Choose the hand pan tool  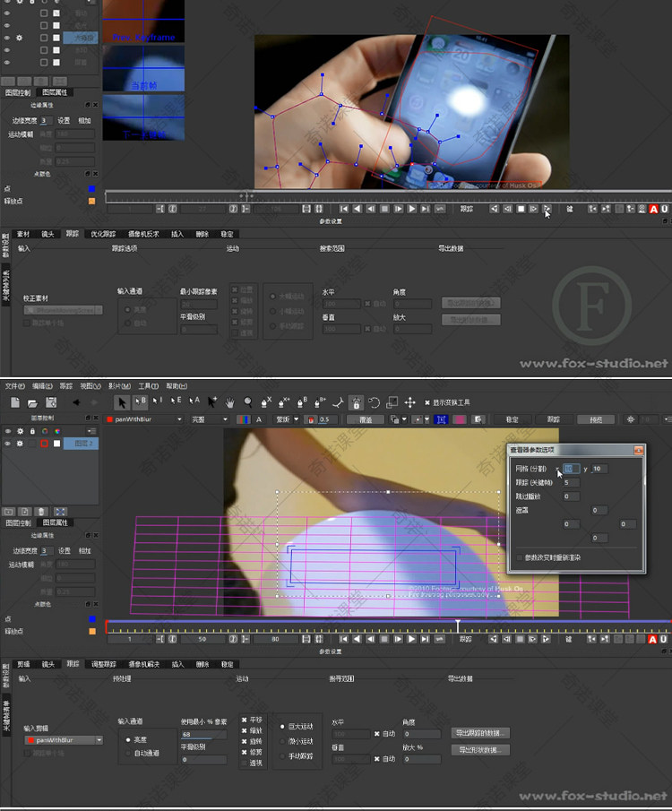click(229, 401)
